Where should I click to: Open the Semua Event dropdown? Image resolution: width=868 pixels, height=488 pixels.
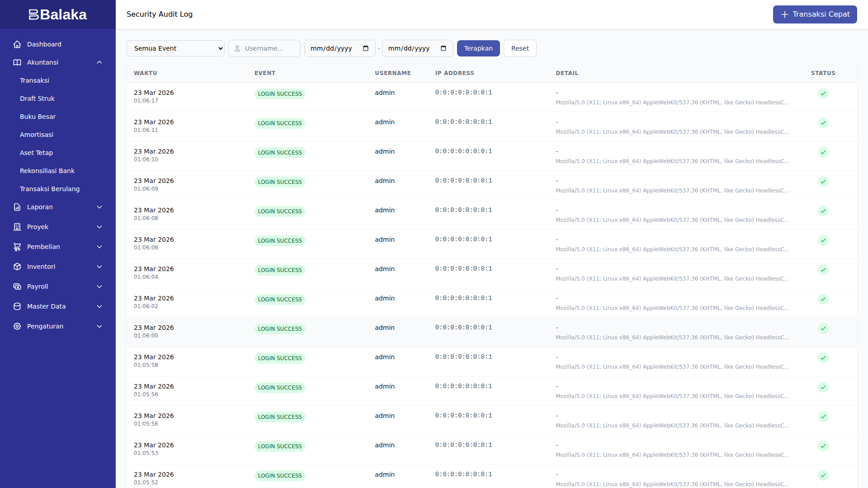tap(175, 48)
